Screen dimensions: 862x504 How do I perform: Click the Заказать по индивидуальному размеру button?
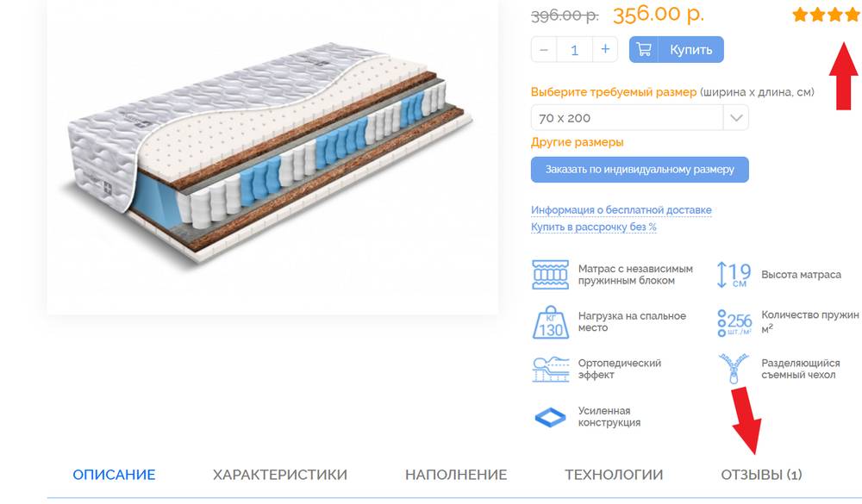[x=640, y=169]
